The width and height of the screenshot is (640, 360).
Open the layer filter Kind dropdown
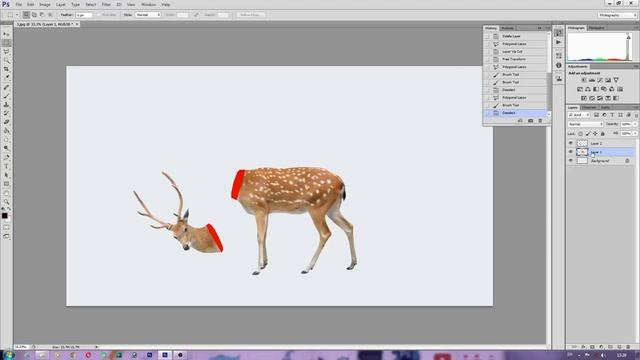579,115
